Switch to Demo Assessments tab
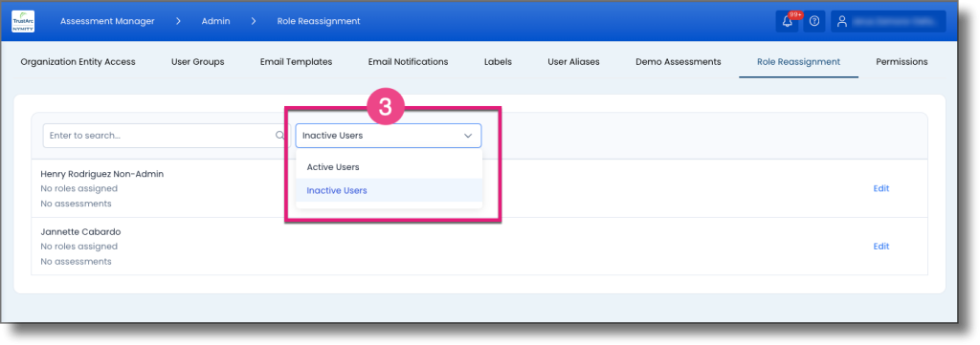 point(679,62)
